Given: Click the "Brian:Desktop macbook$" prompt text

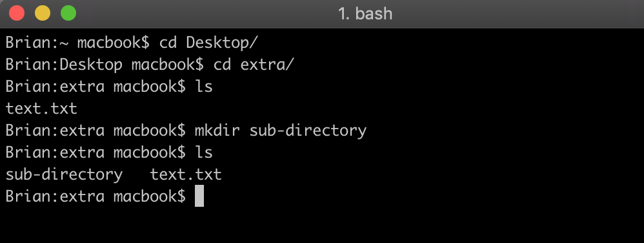Looking at the screenshot, I should tap(105, 65).
